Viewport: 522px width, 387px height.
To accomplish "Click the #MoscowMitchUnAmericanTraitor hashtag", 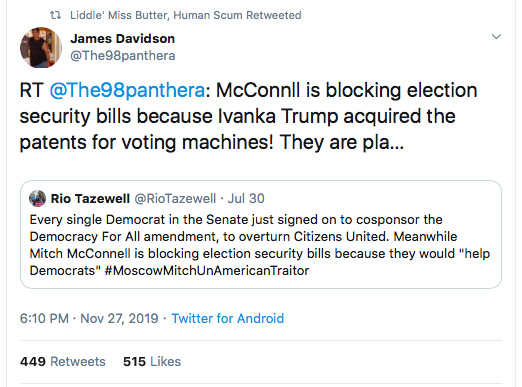I will (x=207, y=270).
